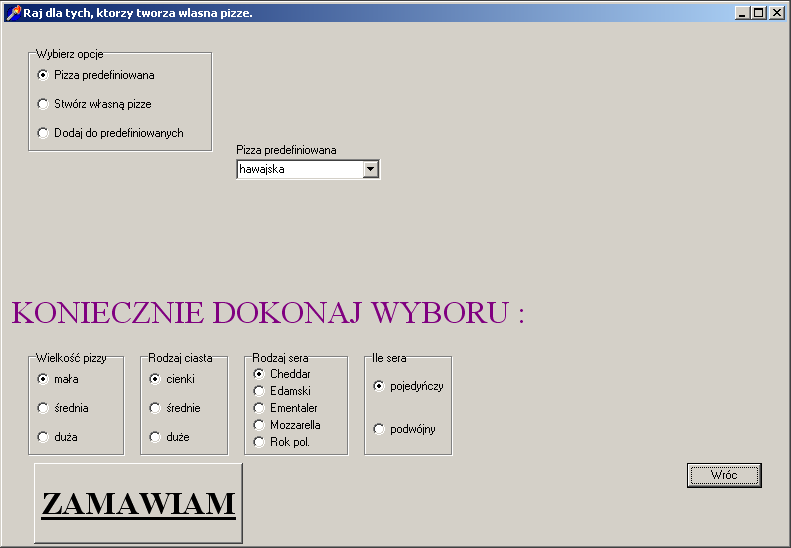Pick 'duże' dough type
The image size is (791, 548).
coord(155,437)
